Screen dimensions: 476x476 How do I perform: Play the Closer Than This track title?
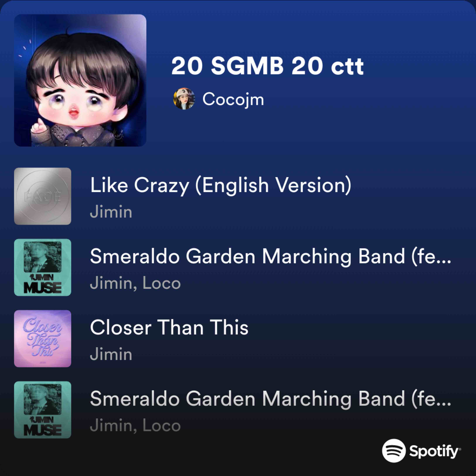click(x=169, y=328)
